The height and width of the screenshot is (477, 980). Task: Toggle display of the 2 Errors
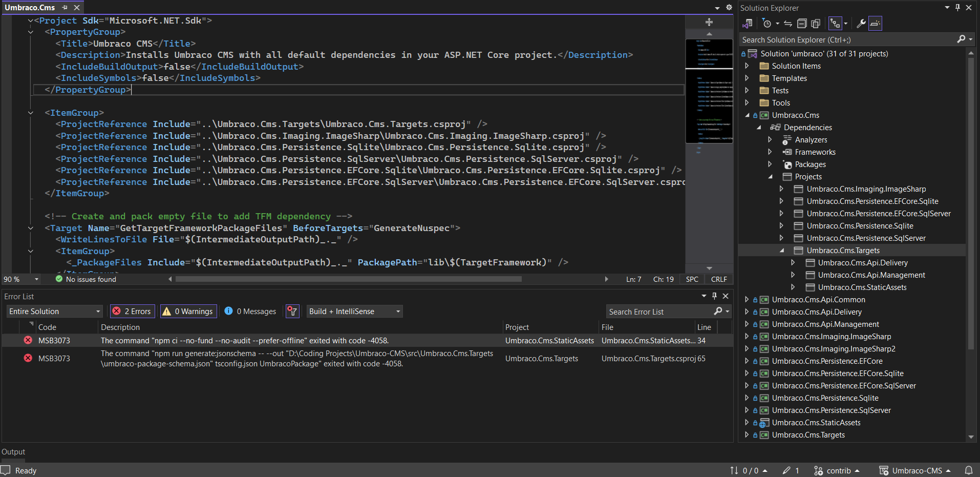(132, 311)
